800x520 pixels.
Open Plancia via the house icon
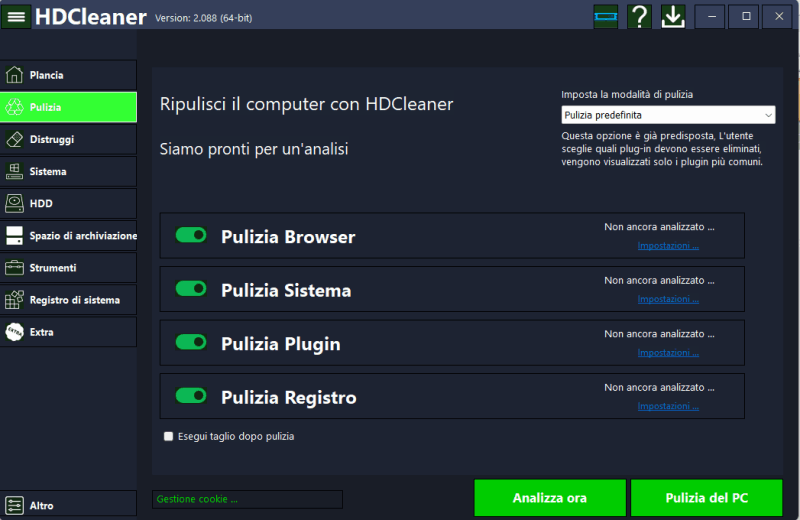tap(15, 75)
